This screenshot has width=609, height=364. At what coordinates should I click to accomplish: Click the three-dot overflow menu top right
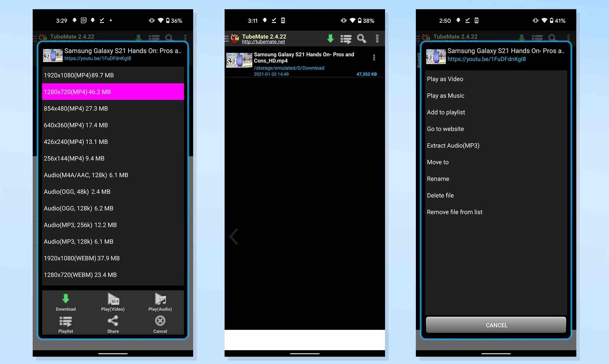377,39
